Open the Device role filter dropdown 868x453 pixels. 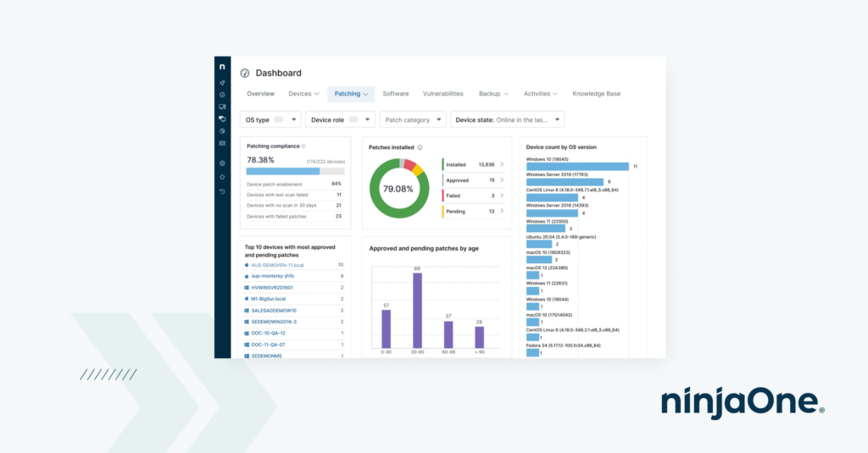340,119
